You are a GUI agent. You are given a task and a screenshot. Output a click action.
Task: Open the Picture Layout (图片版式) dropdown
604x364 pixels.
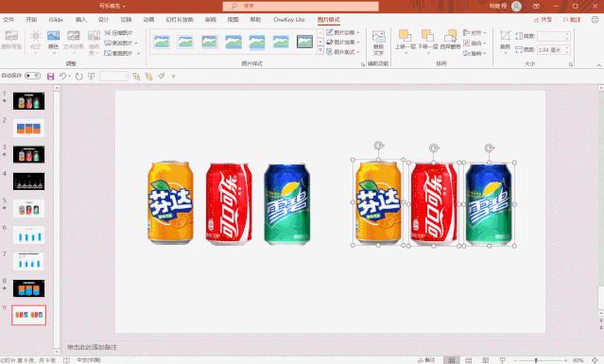click(343, 52)
